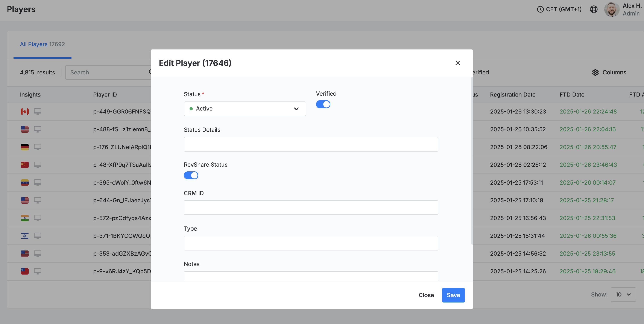Click desktop device icon in row p-572-pzOdfygs4Azx
644x324 pixels.
(x=38, y=218)
